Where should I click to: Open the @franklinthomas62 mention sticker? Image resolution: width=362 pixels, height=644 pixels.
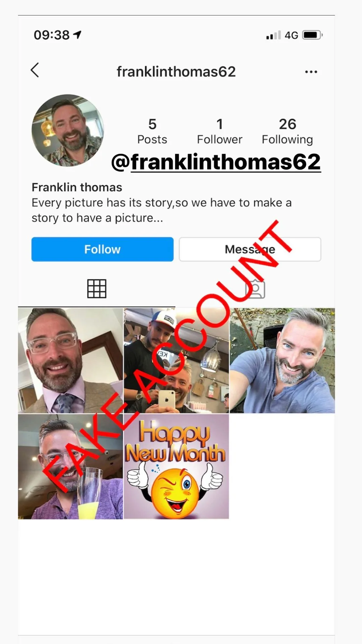[x=216, y=162]
